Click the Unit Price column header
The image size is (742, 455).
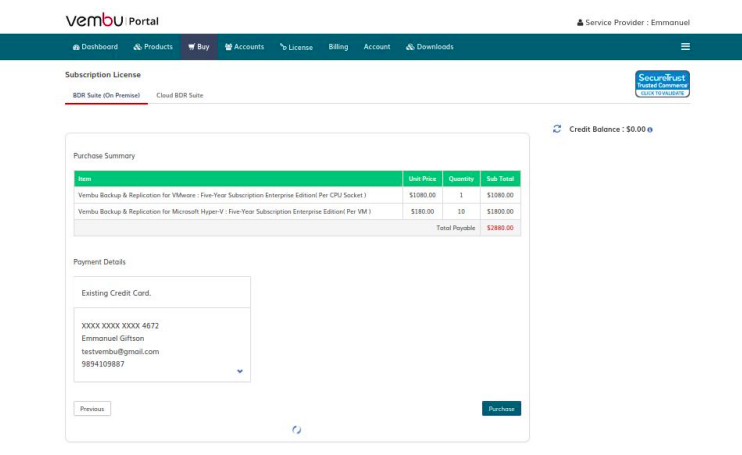(422, 179)
